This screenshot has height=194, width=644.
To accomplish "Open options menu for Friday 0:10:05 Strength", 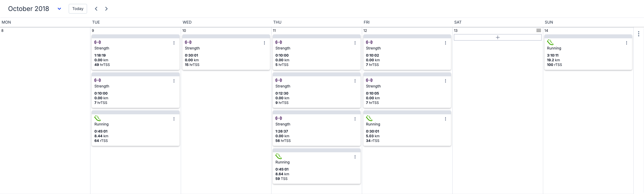I will pyautogui.click(x=445, y=81).
